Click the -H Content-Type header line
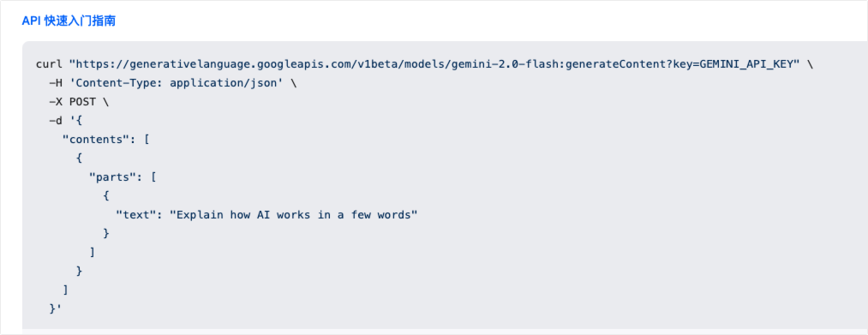Image resolution: width=868 pixels, height=335 pixels. tap(173, 83)
